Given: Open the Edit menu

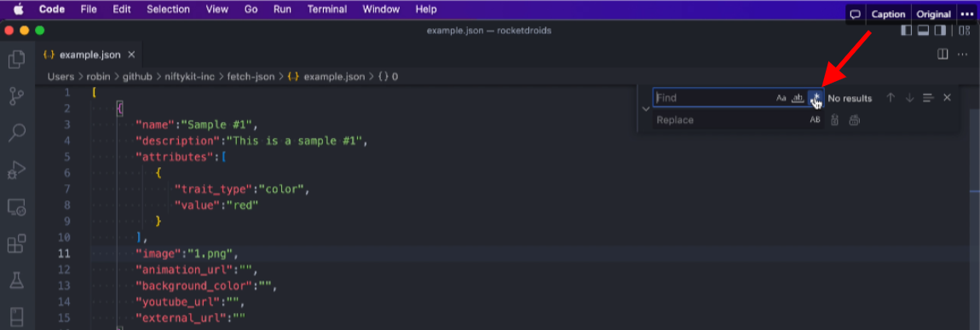Looking at the screenshot, I should coord(121,9).
